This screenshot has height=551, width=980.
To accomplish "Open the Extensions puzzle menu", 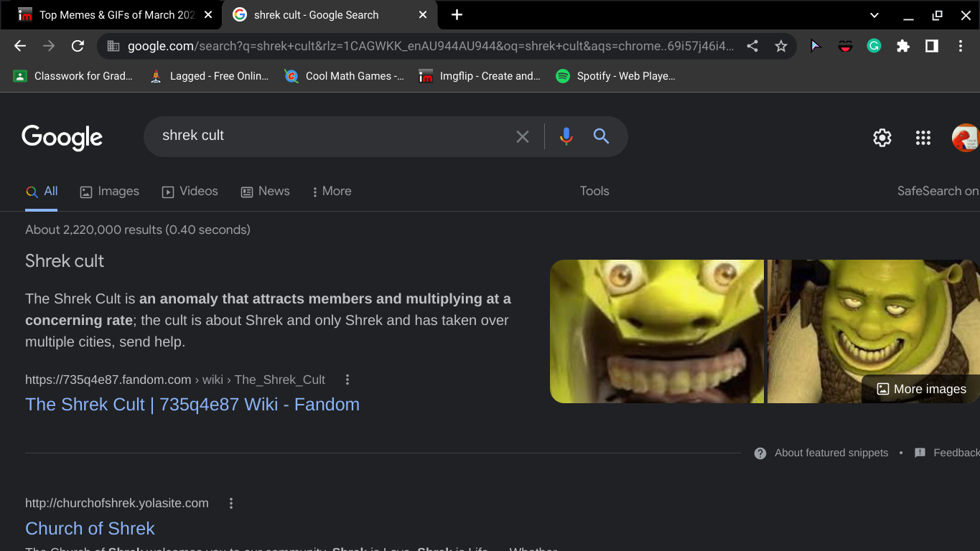I will point(903,46).
